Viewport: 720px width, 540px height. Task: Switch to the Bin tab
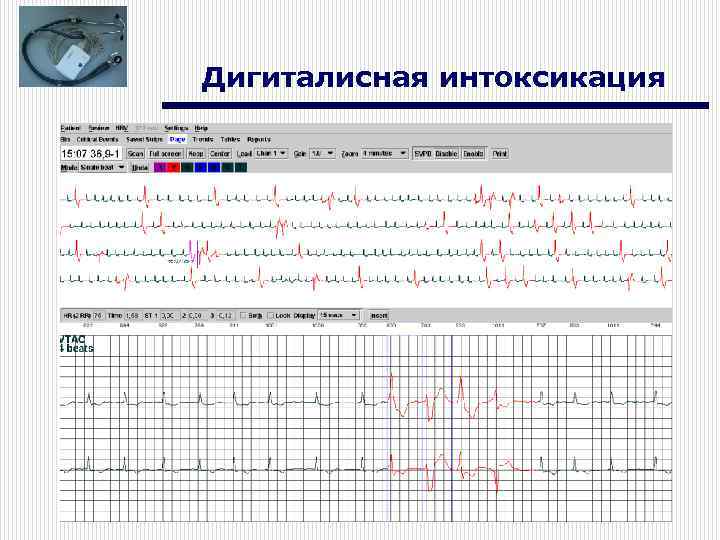[x=65, y=139]
